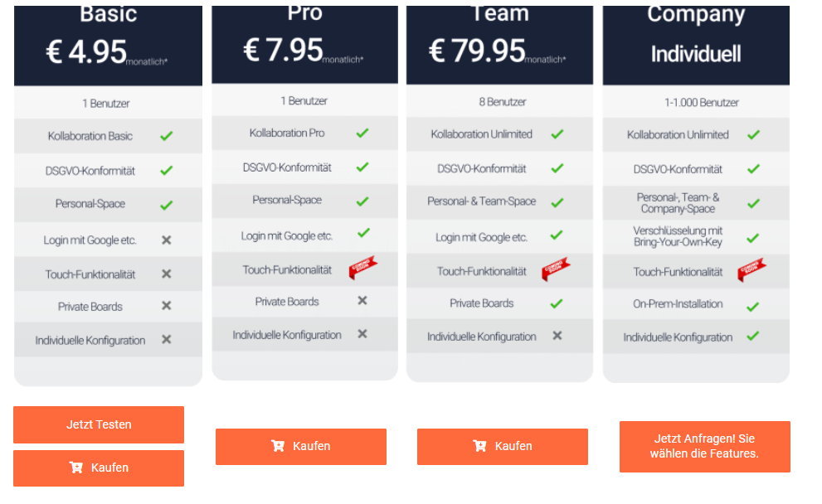Click green check beside Team Private Boards

(x=557, y=303)
